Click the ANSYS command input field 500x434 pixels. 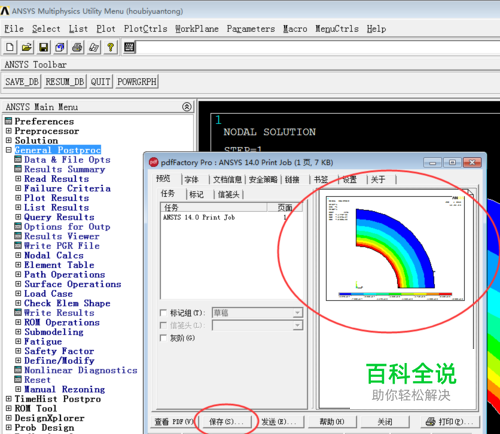[x=317, y=47]
